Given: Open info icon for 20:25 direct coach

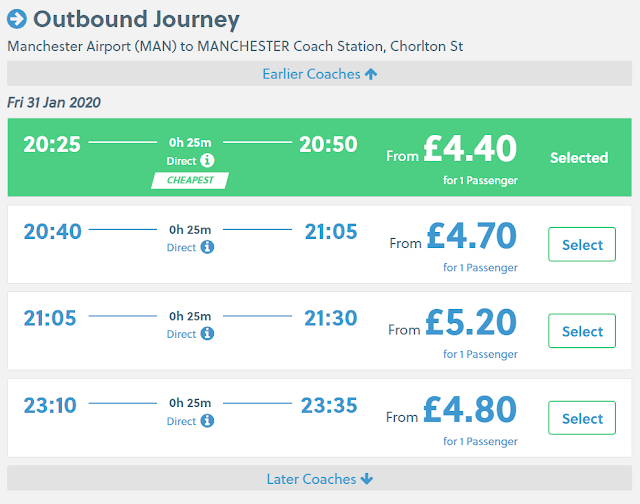Looking at the screenshot, I should 207,160.
